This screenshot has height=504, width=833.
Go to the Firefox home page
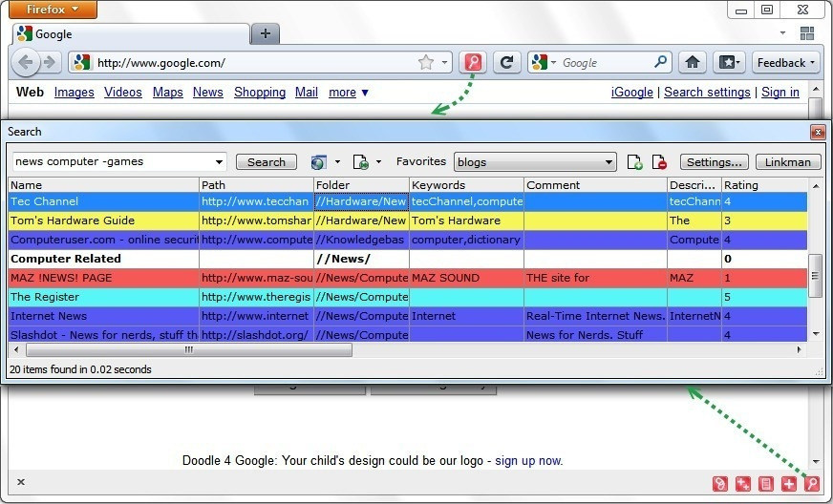click(693, 63)
